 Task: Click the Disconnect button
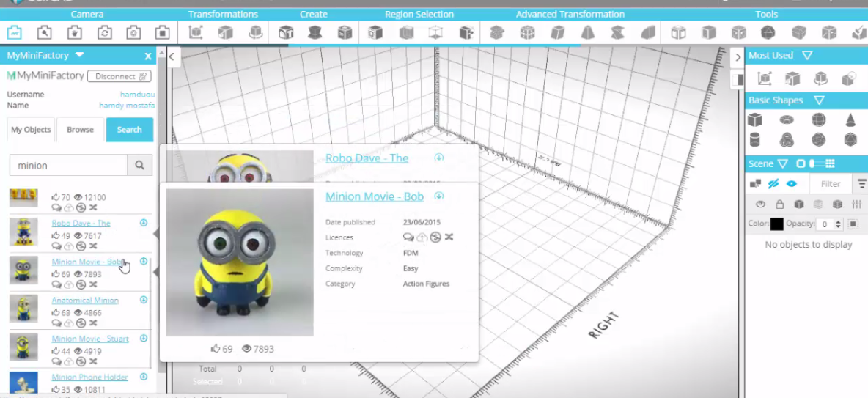(119, 76)
